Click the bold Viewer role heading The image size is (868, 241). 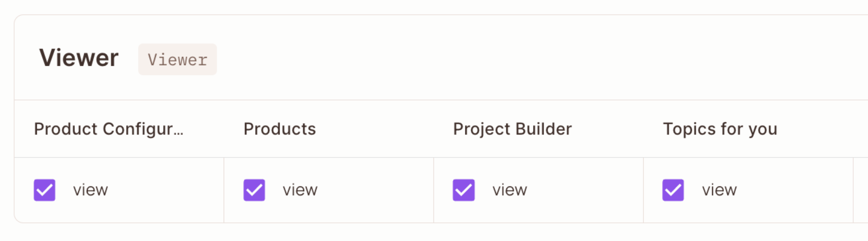pos(79,58)
